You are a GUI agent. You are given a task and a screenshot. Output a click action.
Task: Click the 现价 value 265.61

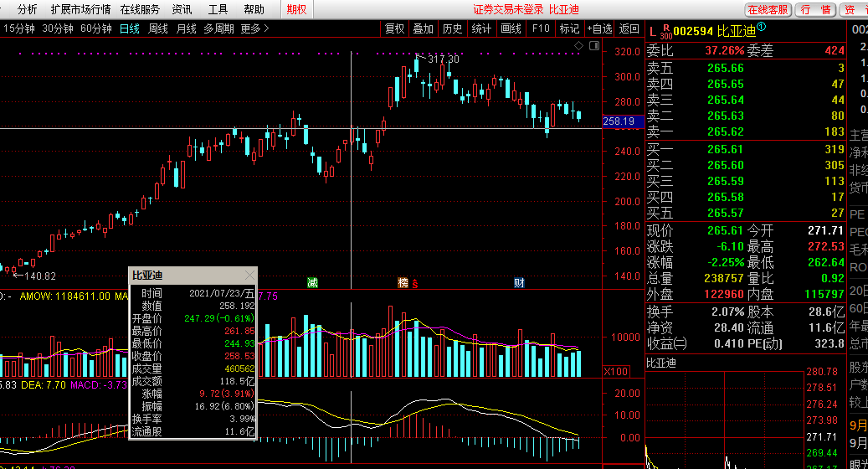pyautogui.click(x=725, y=230)
